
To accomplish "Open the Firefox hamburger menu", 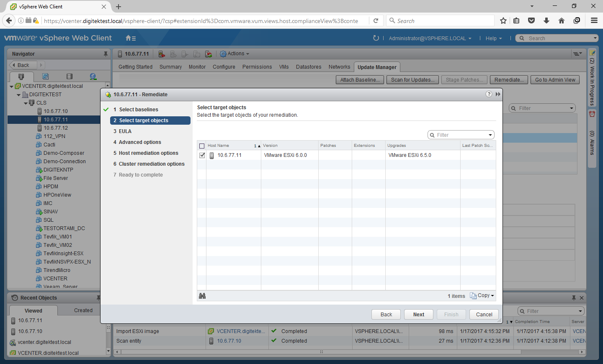I will (x=594, y=21).
